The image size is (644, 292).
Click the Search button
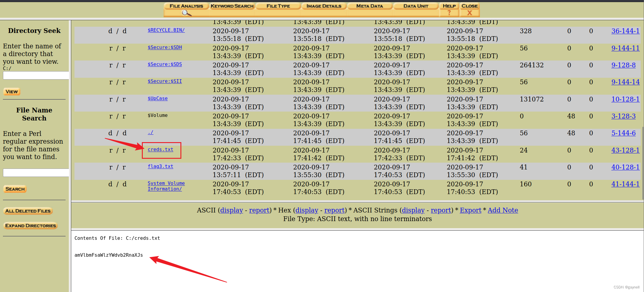pos(15,189)
